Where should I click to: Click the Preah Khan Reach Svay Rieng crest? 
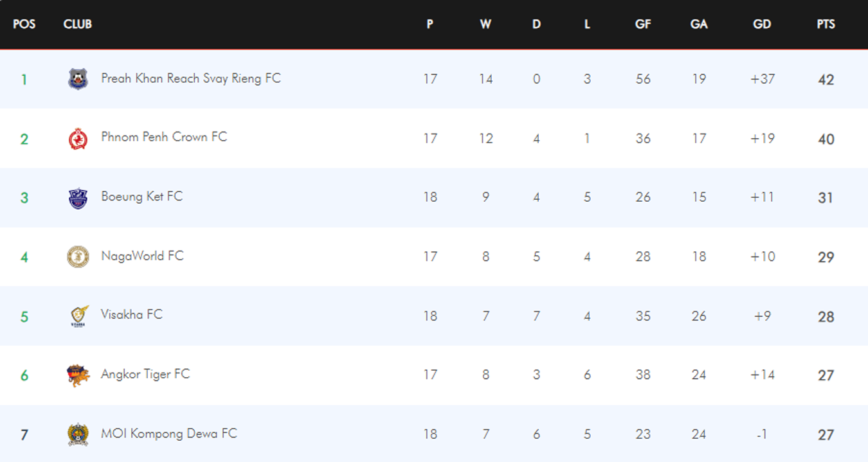pyautogui.click(x=78, y=79)
